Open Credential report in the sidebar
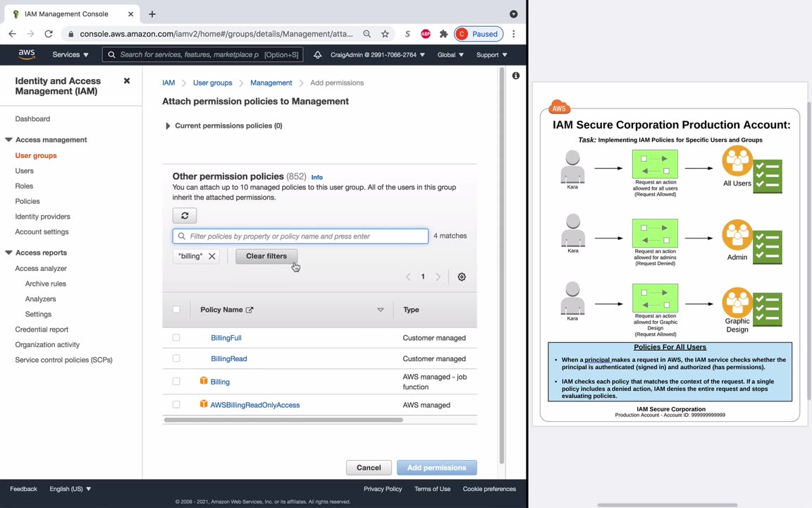This screenshot has width=812, height=508. [x=42, y=329]
